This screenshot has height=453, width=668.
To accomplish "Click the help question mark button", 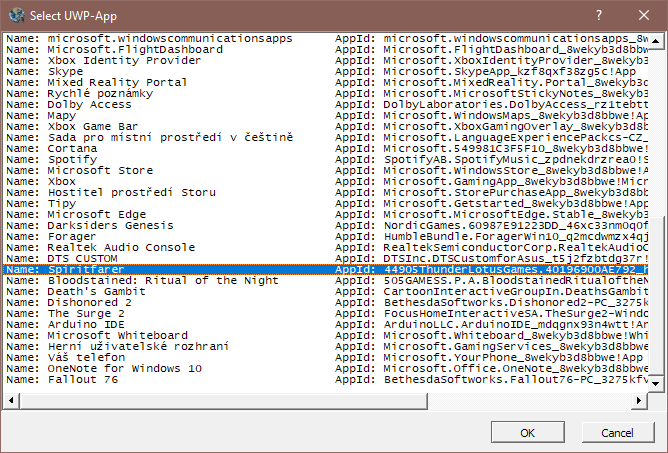I will click(599, 16).
